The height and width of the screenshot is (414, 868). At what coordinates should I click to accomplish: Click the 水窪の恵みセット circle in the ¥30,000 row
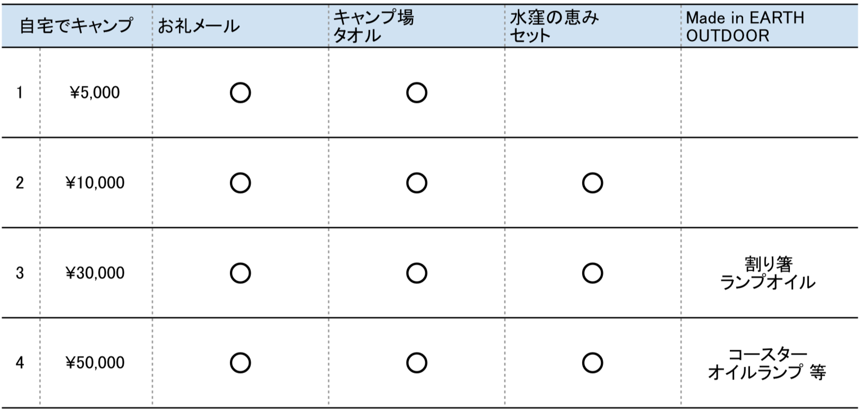[592, 273]
